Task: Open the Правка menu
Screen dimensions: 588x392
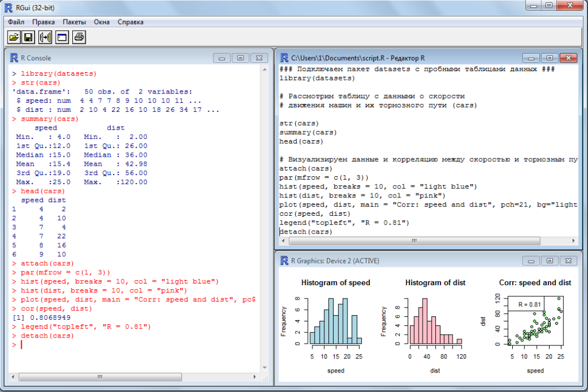Action: tap(44, 22)
